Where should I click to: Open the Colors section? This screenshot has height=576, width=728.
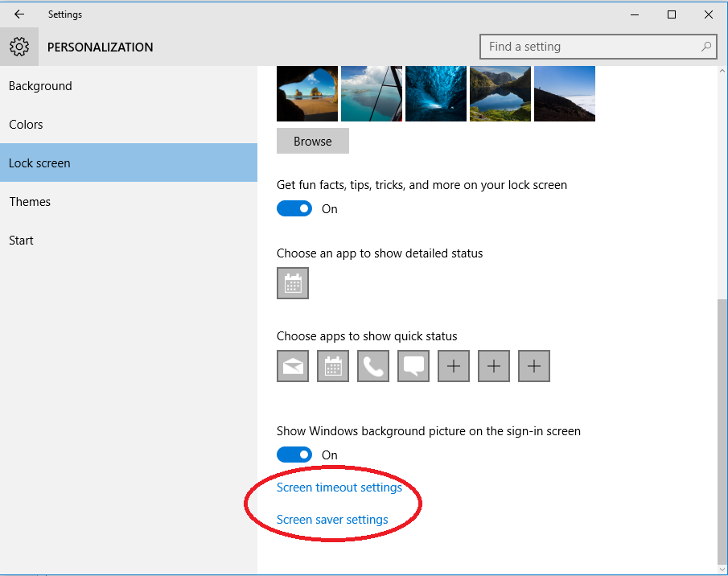click(129, 125)
